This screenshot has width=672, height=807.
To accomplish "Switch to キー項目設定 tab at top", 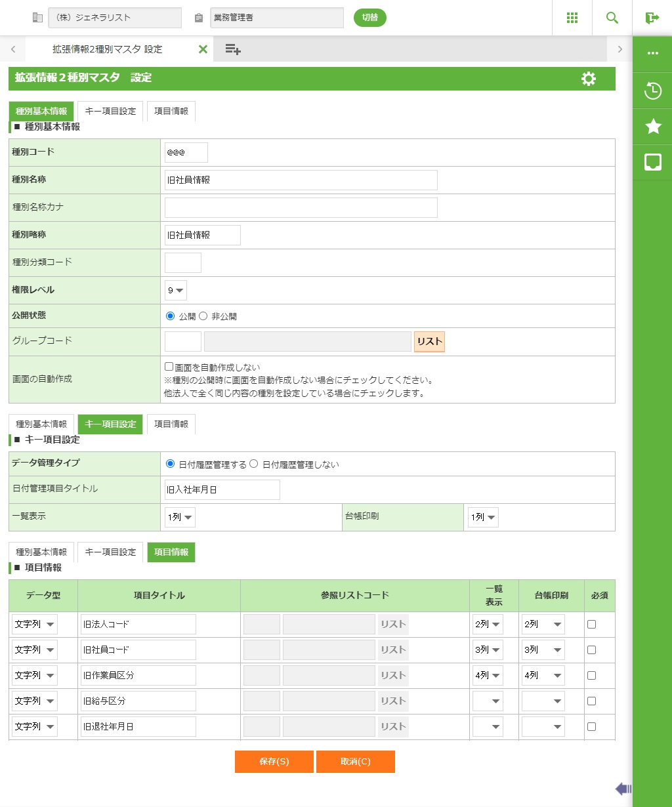I will point(110,111).
